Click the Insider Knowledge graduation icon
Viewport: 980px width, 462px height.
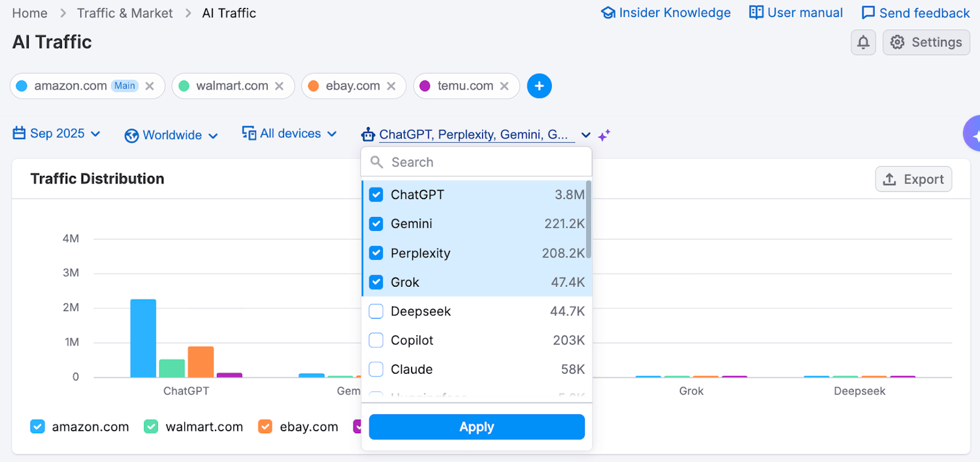pos(607,12)
